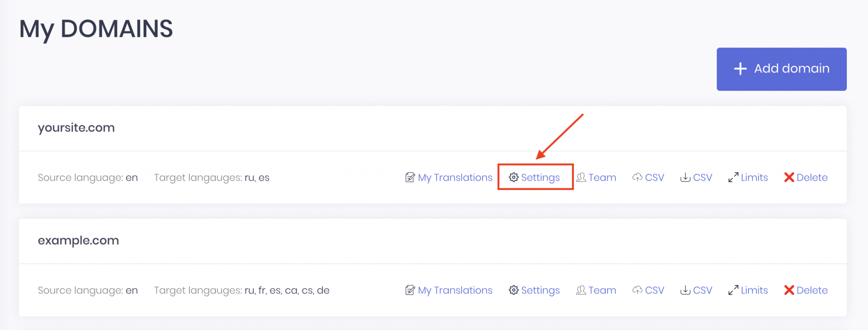Screen dimensions: 868x330
Task: Click the CSV cloud upload icon for yoursite.com
Action: point(637,177)
